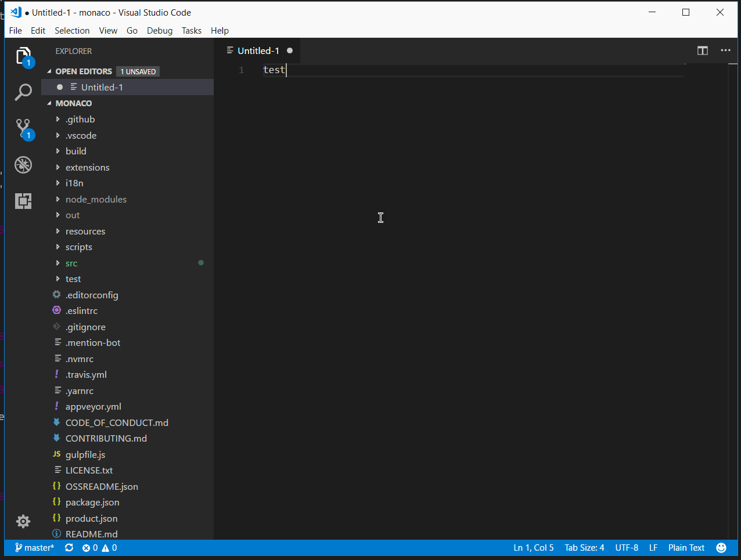Image resolution: width=741 pixels, height=560 pixels.
Task: Change the Plain Text language mode
Action: pos(686,547)
